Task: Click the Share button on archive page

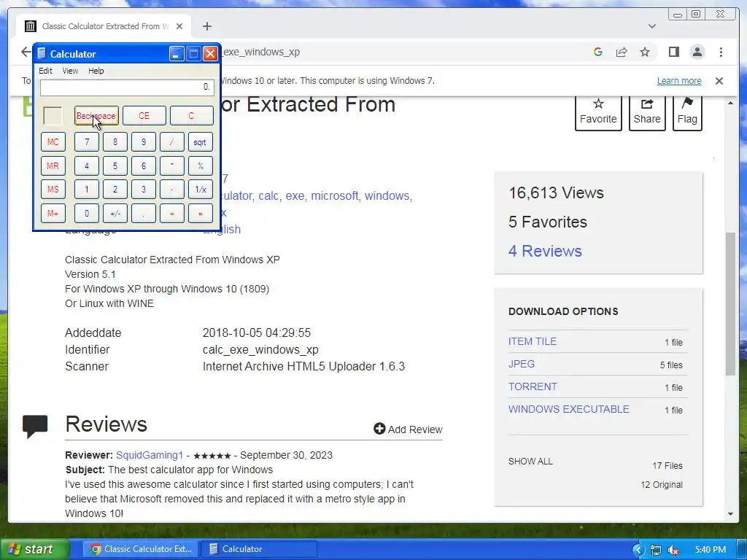Action: pos(647,112)
